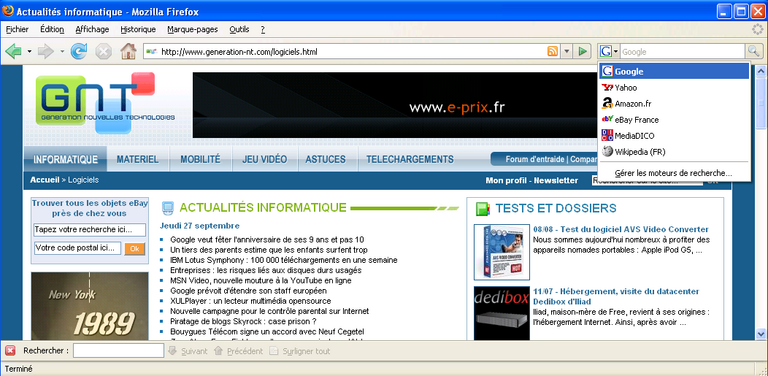Open the Google search engine selector
This screenshot has height=376, width=768.
[x=609, y=51]
